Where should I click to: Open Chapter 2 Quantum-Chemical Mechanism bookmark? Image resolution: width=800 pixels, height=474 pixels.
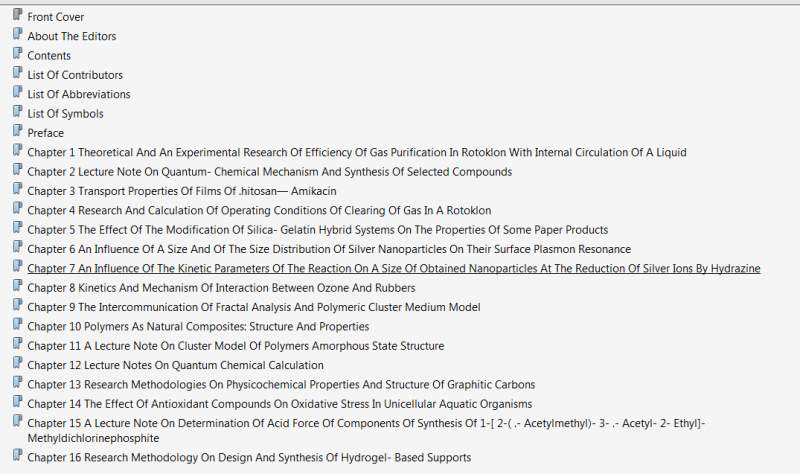[x=269, y=171]
